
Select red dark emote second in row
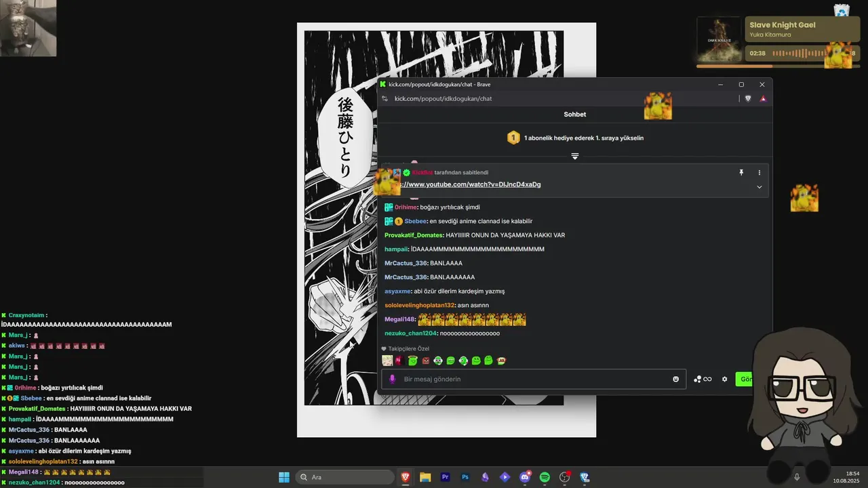(x=399, y=361)
